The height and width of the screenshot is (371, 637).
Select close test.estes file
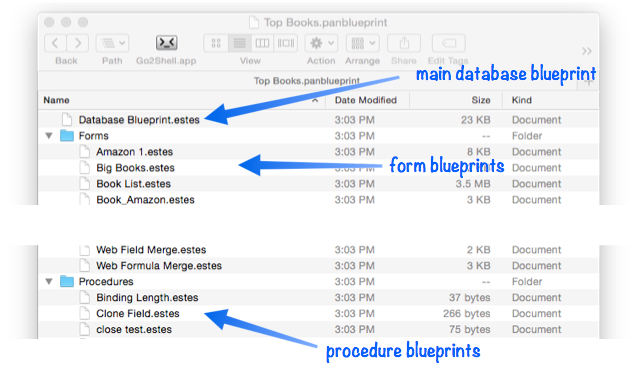coord(134,330)
